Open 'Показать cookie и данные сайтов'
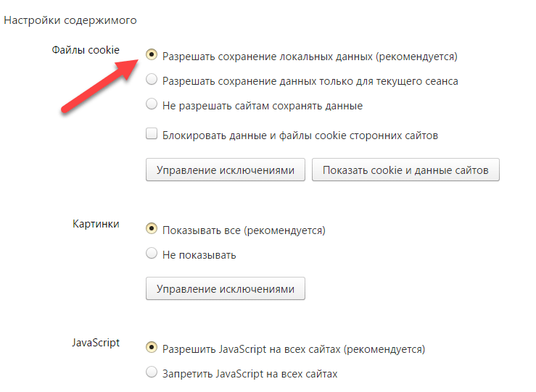The width and height of the screenshot is (536, 392). (405, 170)
